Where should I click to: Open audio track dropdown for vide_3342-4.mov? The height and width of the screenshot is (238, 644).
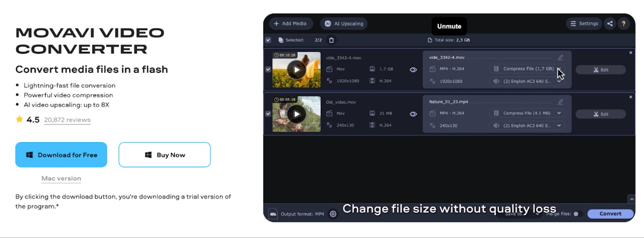(x=559, y=81)
